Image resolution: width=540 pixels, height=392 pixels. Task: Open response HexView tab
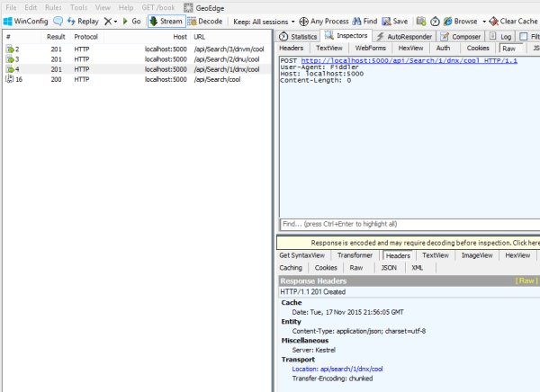tap(517, 255)
